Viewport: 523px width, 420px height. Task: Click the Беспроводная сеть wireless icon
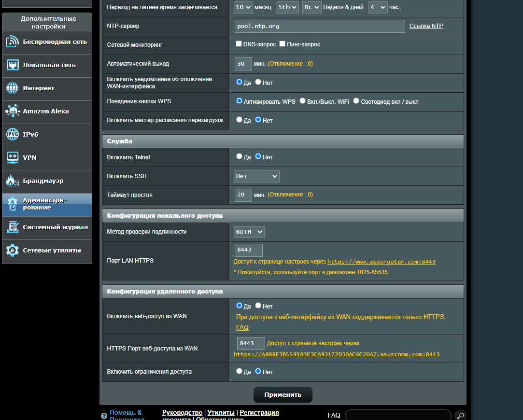(x=13, y=42)
